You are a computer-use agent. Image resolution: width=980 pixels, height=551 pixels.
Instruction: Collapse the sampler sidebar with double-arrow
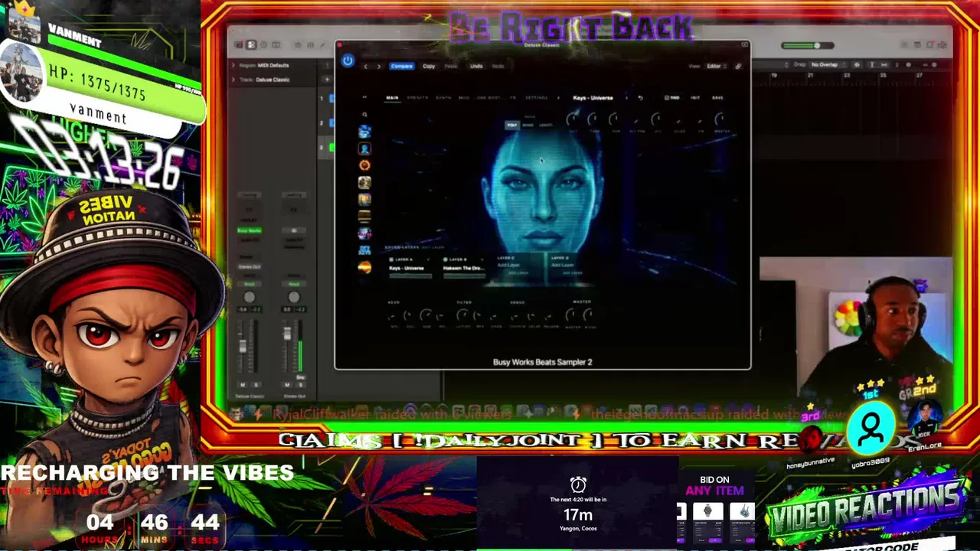click(364, 98)
